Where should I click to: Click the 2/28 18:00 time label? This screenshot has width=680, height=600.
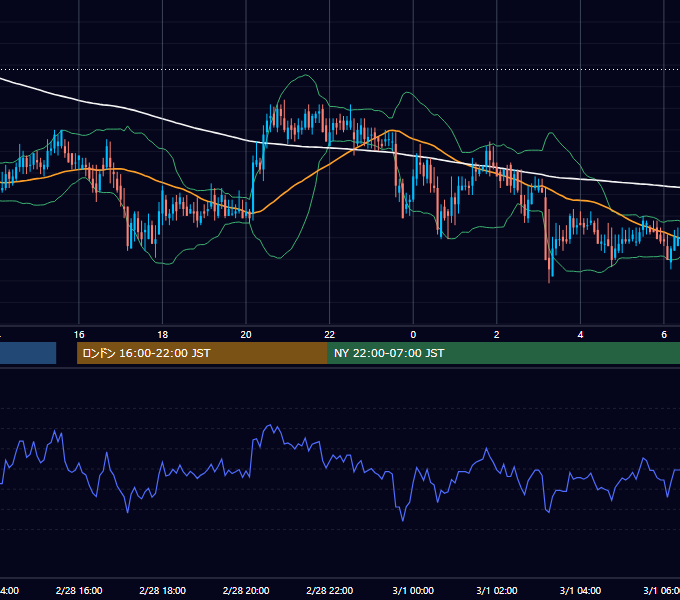click(x=163, y=590)
